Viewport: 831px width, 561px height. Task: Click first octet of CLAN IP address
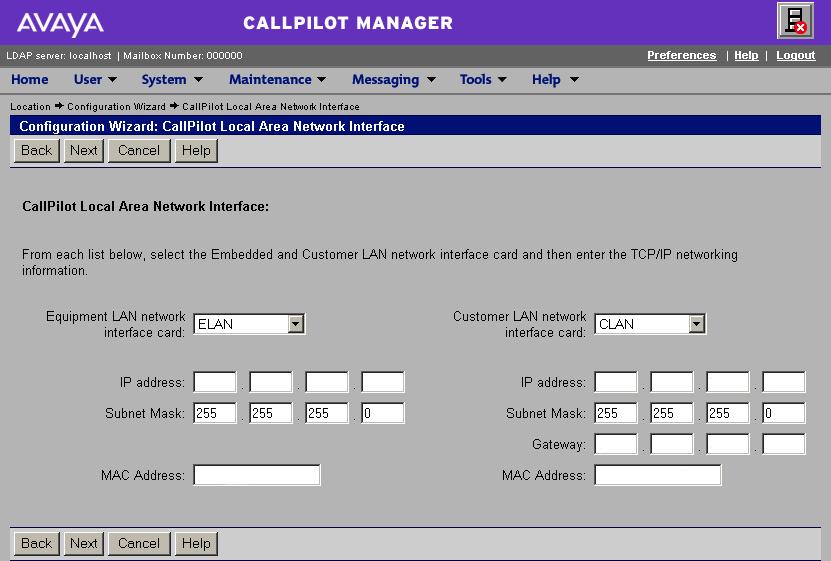point(616,382)
